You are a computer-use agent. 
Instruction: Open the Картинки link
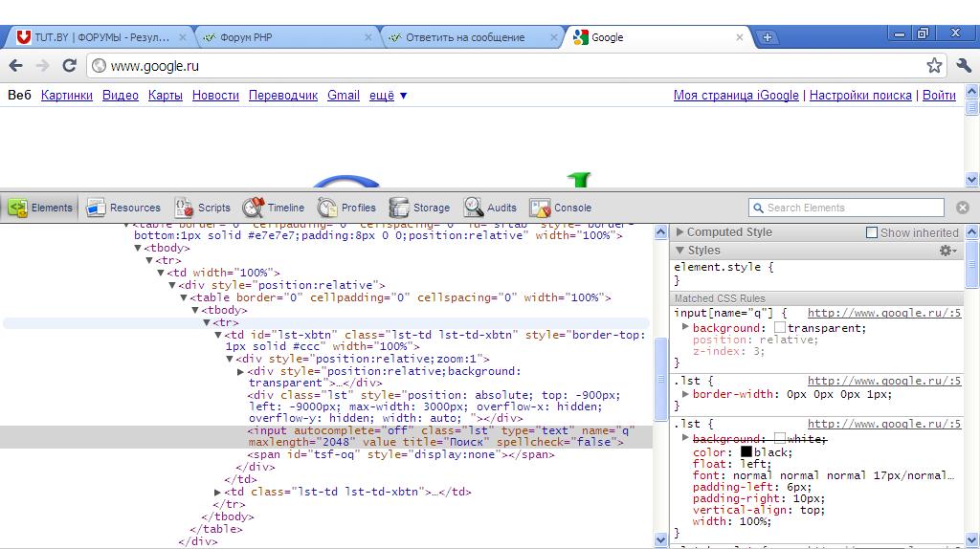(67, 96)
